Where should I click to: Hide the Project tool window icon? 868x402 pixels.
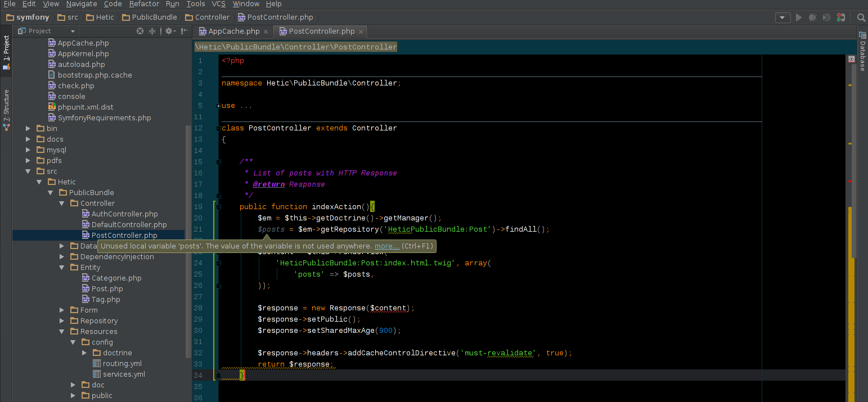(183, 31)
